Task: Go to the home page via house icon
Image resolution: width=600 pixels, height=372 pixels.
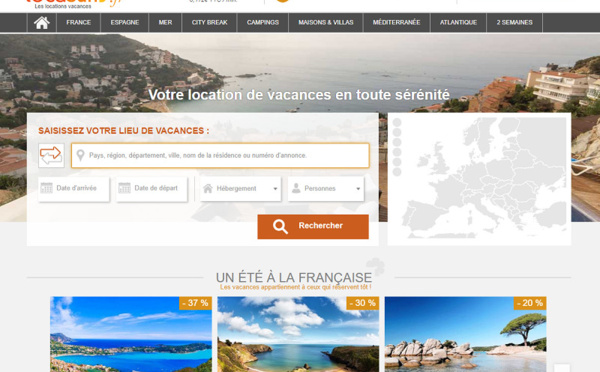Action: coord(42,23)
